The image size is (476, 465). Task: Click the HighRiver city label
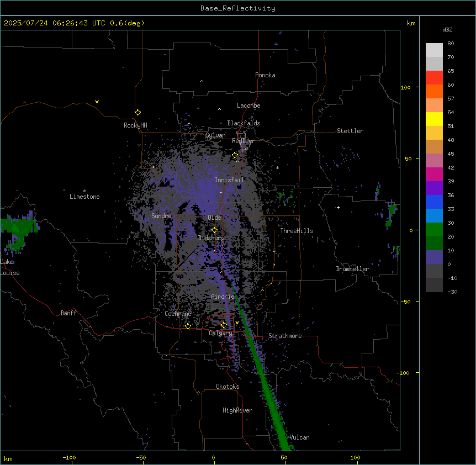237,410
